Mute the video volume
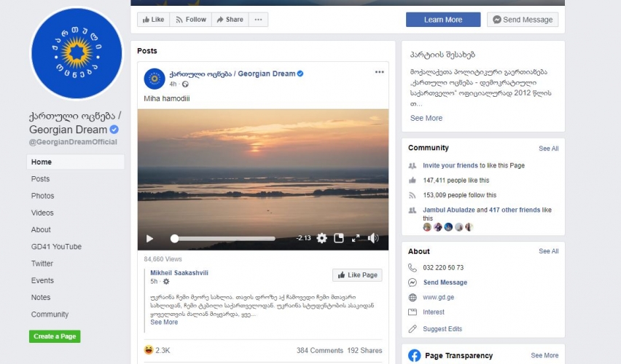This screenshot has width=621, height=364. pos(373,238)
